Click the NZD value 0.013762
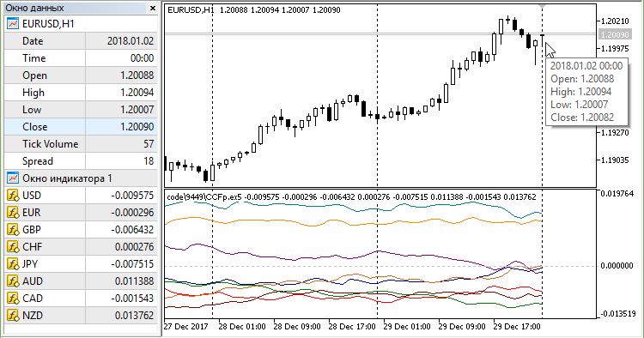Image resolution: width=644 pixels, height=338 pixels. (134, 316)
